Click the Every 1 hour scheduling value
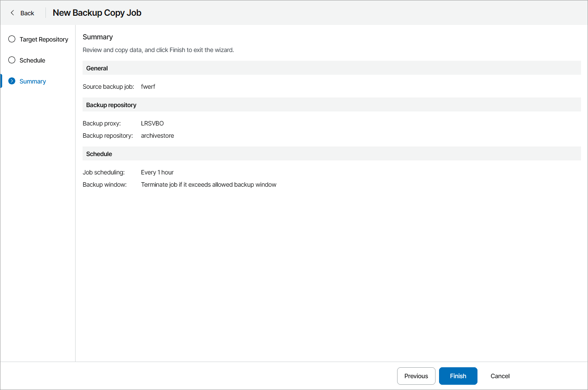This screenshot has width=588, height=390. click(157, 172)
